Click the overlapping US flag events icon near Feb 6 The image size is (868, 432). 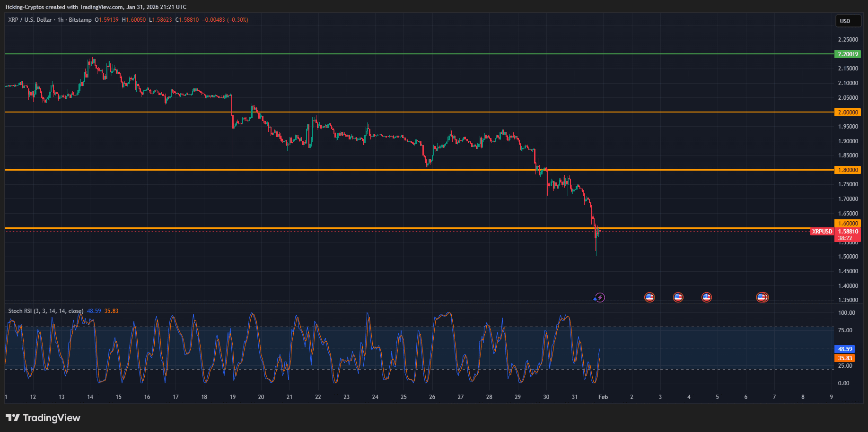point(762,297)
